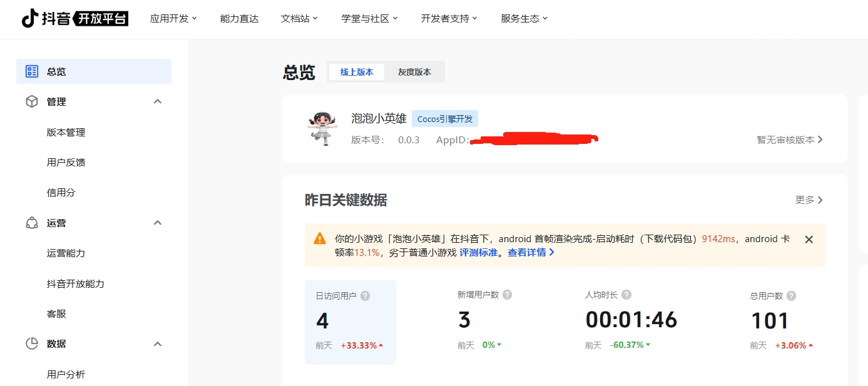Image resolution: width=868 pixels, height=386 pixels.
Task: Click 更多 beside 昨日关键数据
Action: click(x=809, y=200)
